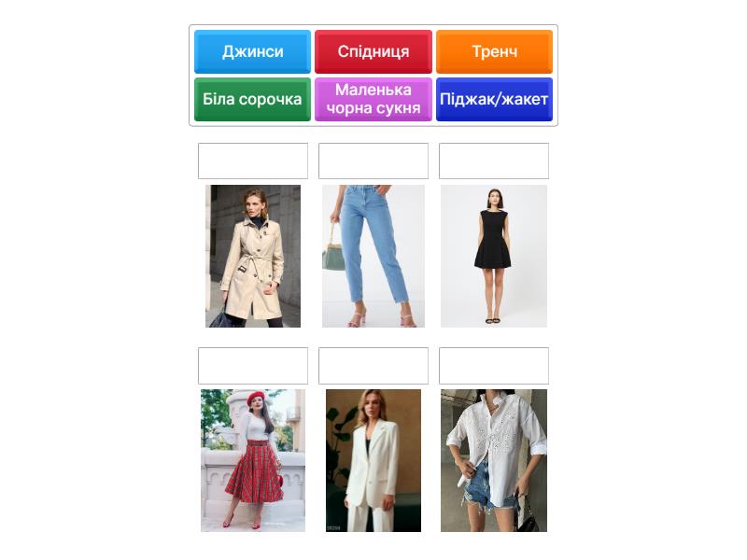Click the empty slot above white shirt photo
The height and width of the screenshot is (560, 747).
tap(494, 366)
